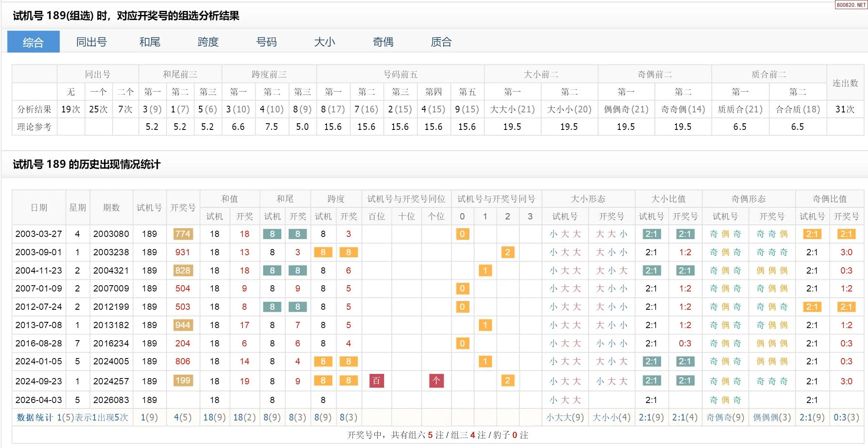Select the 质合 tab
The height and width of the screenshot is (448, 868).
pos(441,42)
